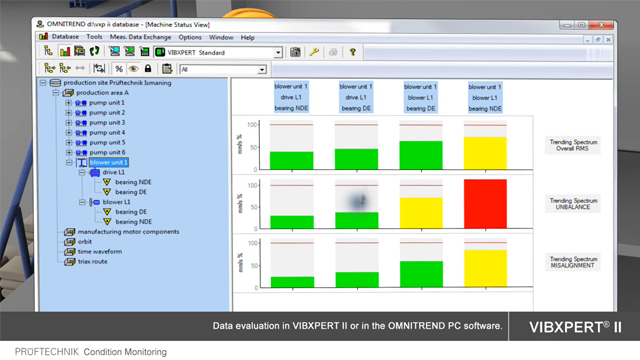Click the tree structure icon in toolbar
Image resolution: width=640 pixels, height=360 pixels.
[x=49, y=51]
